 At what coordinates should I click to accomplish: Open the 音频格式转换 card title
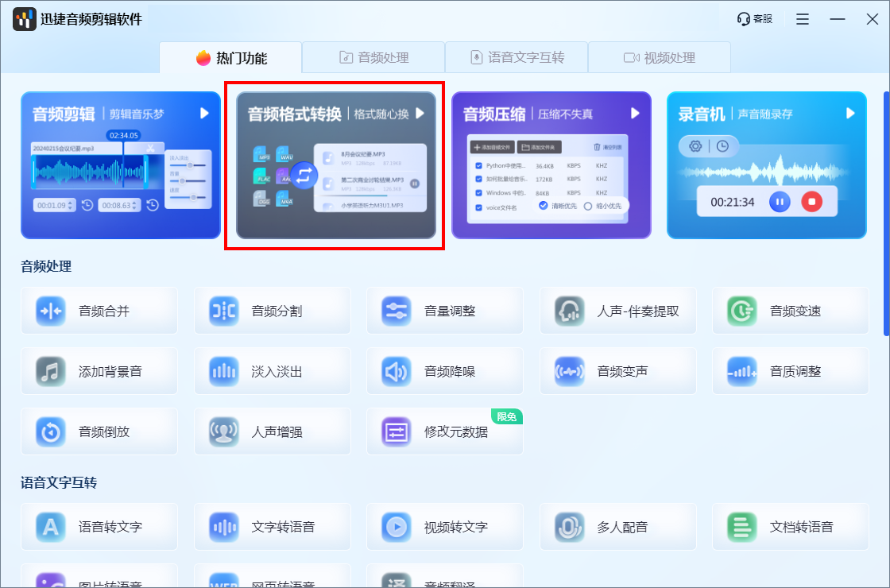coord(295,114)
